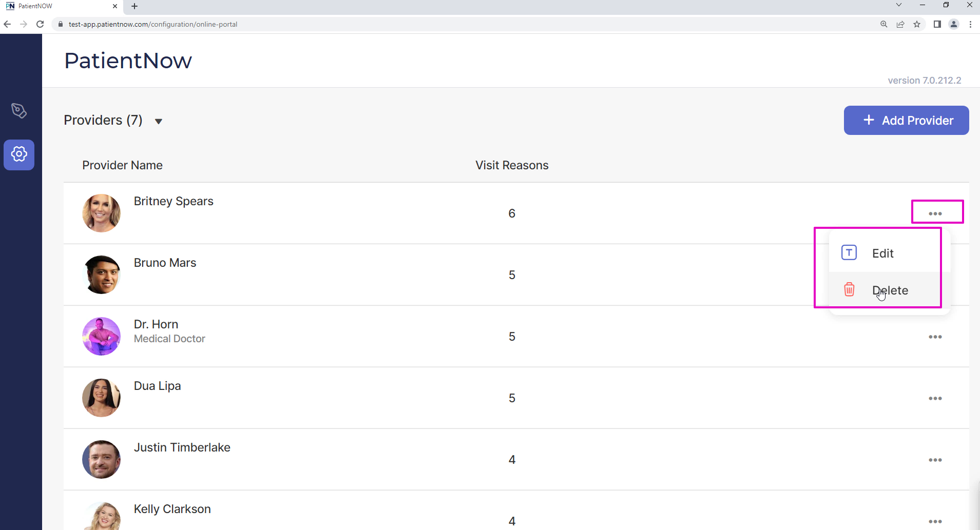Open the three-dot menu for Britney Spears
980x530 pixels.
coord(935,213)
